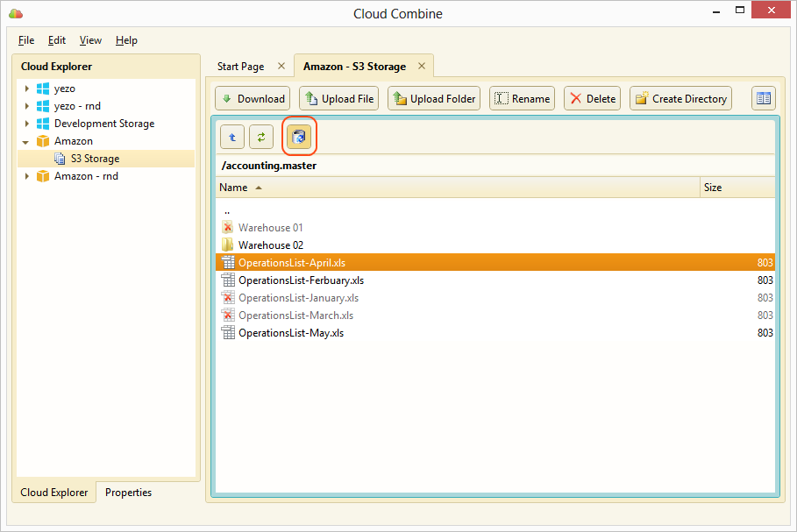Select Development Storage in the tree

click(x=104, y=124)
